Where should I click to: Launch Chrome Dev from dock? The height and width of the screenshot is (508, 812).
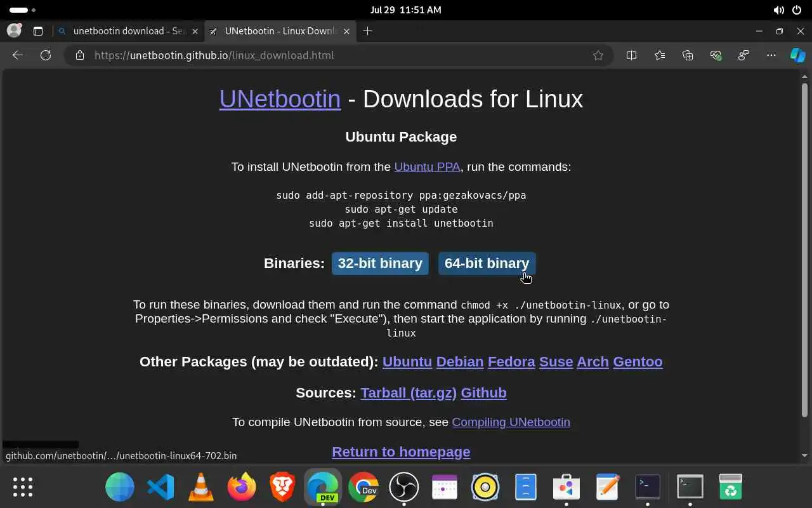[x=363, y=487]
